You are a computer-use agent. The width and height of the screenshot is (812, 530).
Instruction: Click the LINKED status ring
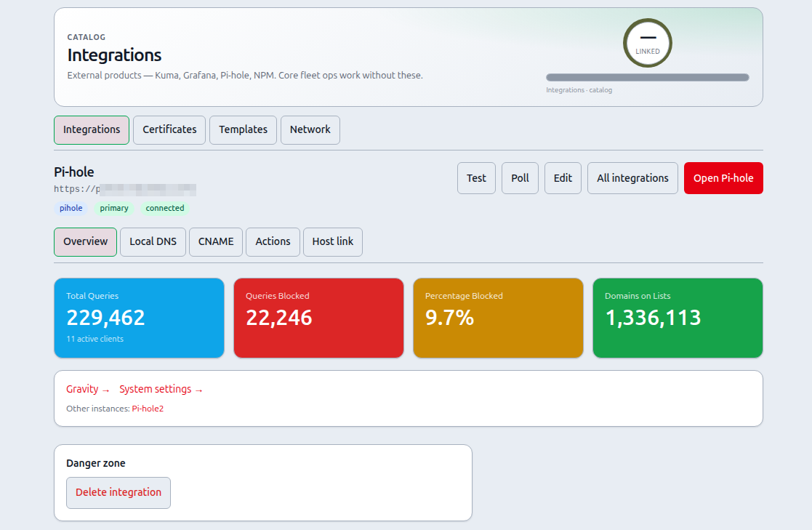pos(647,43)
